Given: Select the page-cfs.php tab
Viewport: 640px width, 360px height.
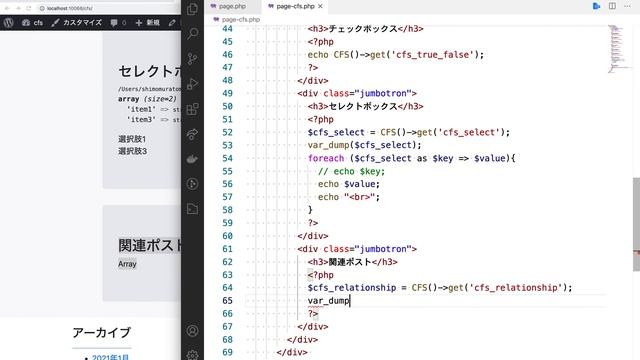Looking at the screenshot, I should pos(295,6).
